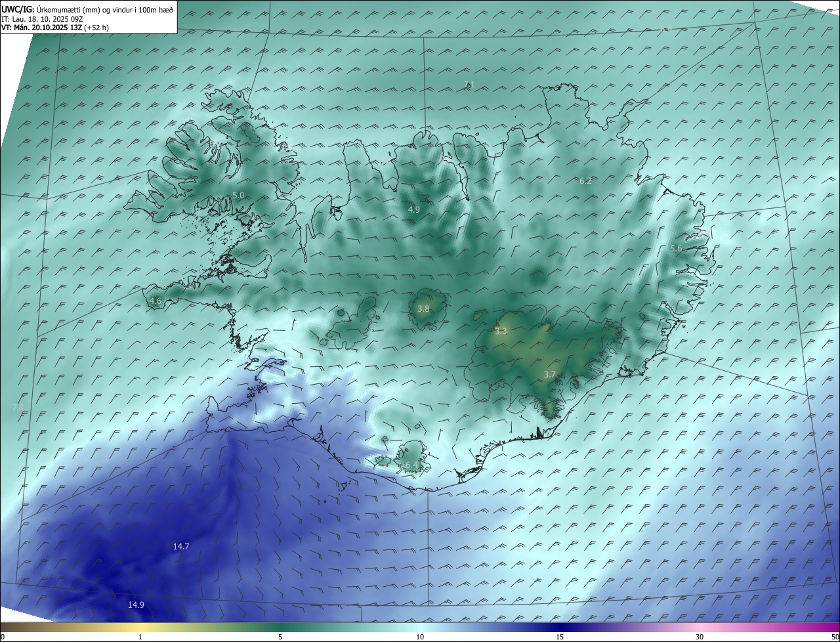Image resolution: width=840 pixels, height=642 pixels.
Task: Click the 3.8 value on Hofsjökull glacier
Action: pos(423,309)
